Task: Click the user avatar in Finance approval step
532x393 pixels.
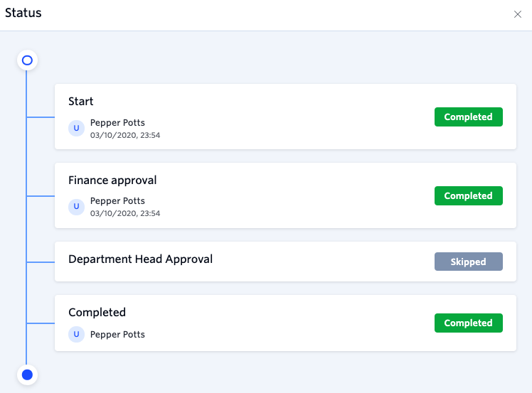Action: click(x=76, y=207)
